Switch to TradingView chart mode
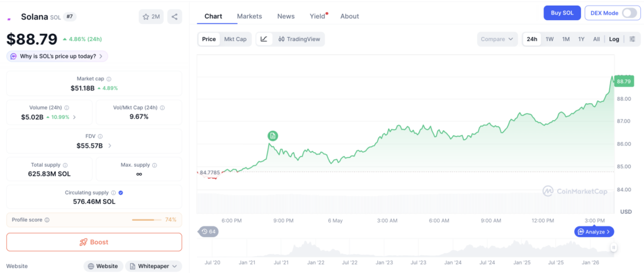644x273 pixels. point(299,39)
